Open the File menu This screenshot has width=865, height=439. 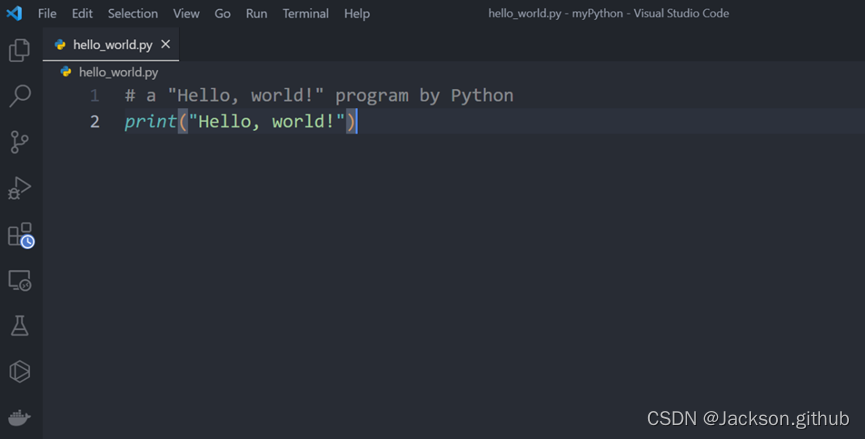click(47, 14)
